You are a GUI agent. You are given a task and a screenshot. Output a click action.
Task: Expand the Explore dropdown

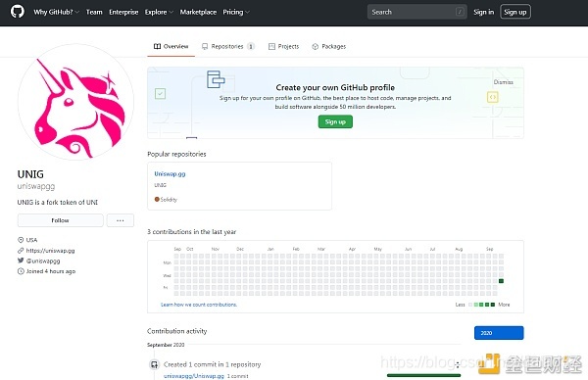[159, 12]
